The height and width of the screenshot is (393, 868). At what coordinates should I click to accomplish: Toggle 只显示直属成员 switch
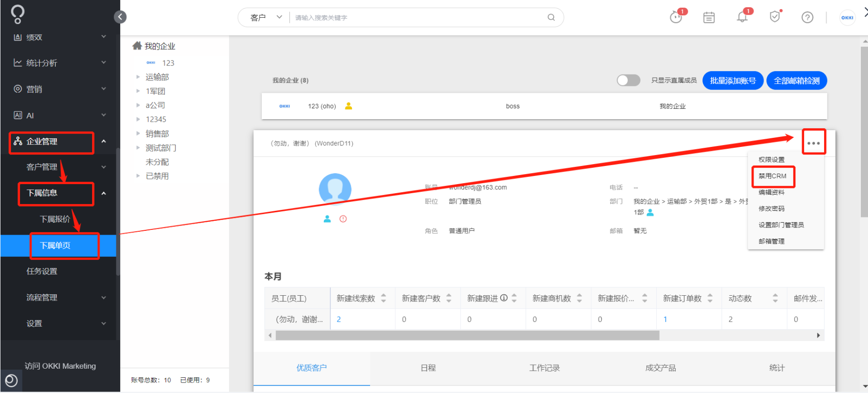pos(629,80)
